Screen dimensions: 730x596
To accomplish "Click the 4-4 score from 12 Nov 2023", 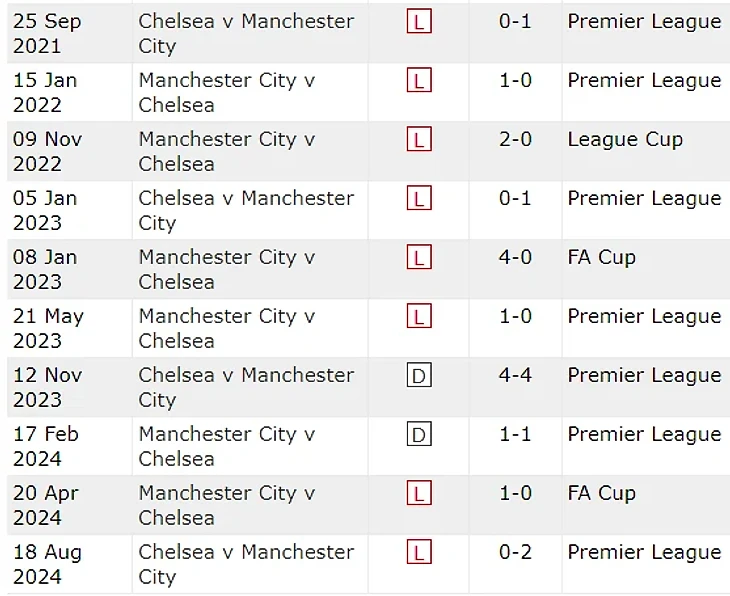I will (515, 375).
